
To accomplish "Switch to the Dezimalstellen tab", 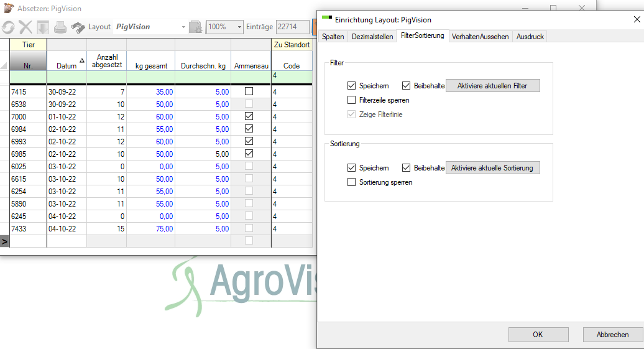I will (x=372, y=37).
